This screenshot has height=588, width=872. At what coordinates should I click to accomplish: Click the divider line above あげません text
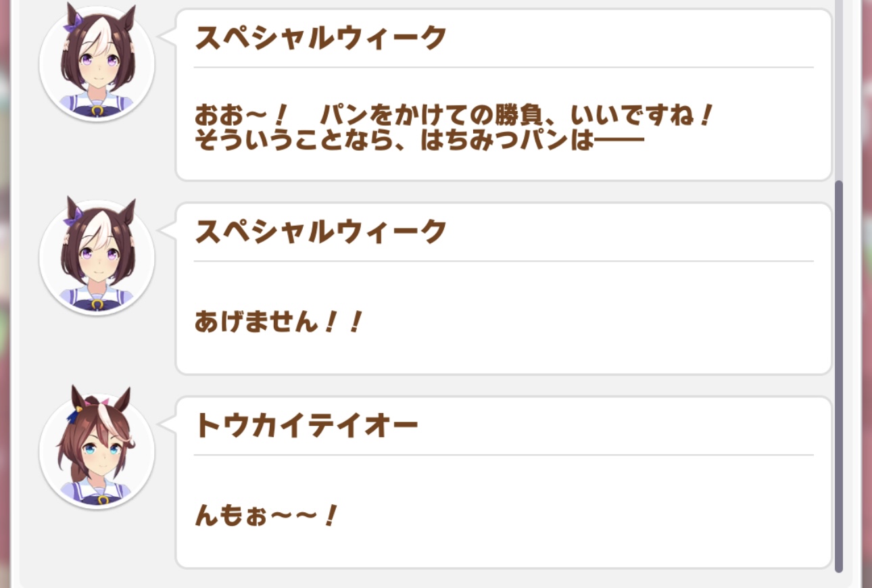coord(503,261)
